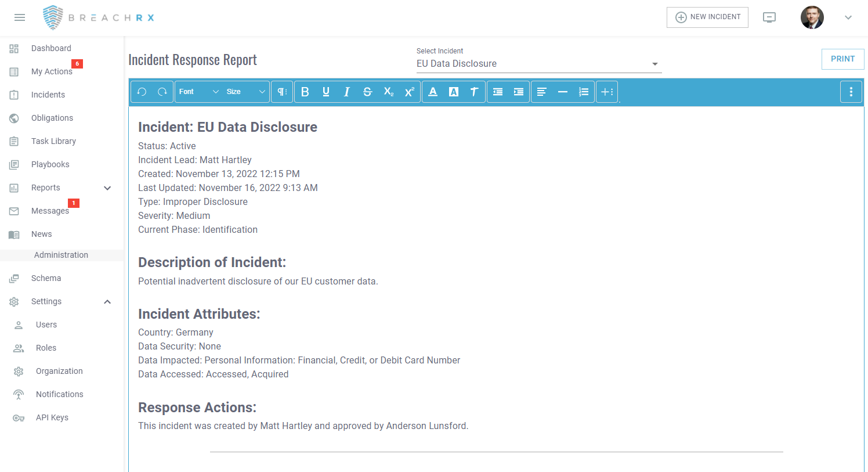This screenshot has height=472, width=868.
Task: Apply subscript formatting
Action: 388,91
